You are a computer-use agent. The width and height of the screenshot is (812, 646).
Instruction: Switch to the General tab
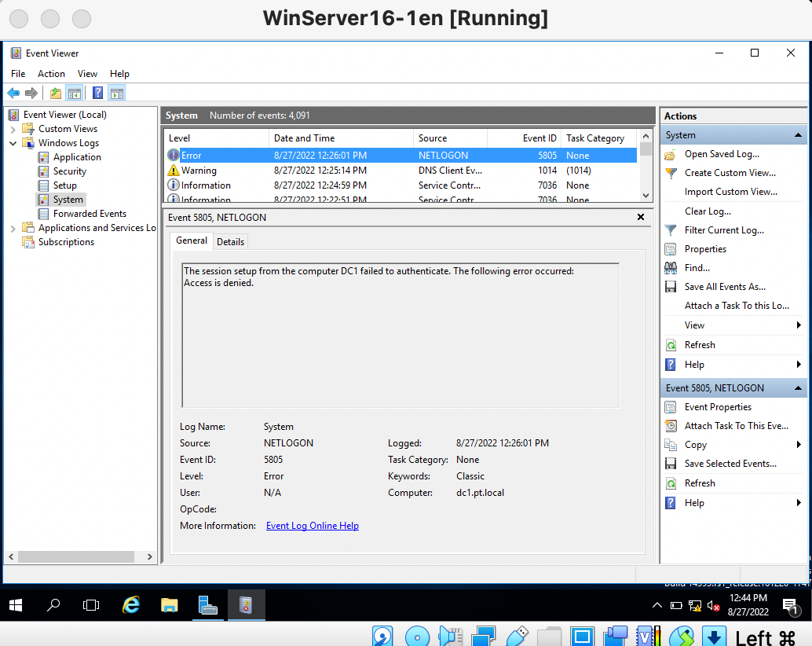point(192,240)
